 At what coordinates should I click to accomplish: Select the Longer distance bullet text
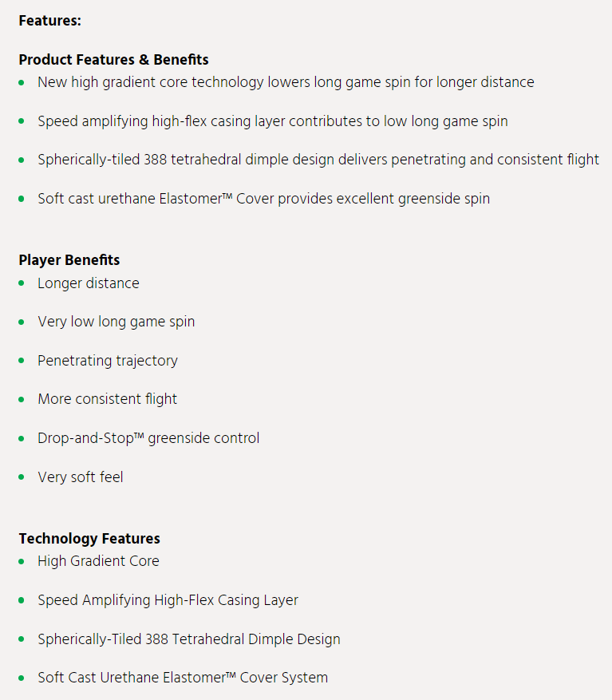(x=89, y=283)
